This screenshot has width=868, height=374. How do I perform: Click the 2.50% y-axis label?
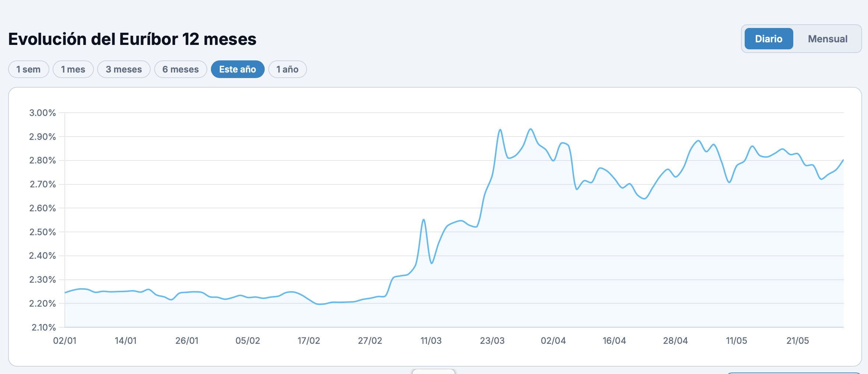tap(43, 232)
